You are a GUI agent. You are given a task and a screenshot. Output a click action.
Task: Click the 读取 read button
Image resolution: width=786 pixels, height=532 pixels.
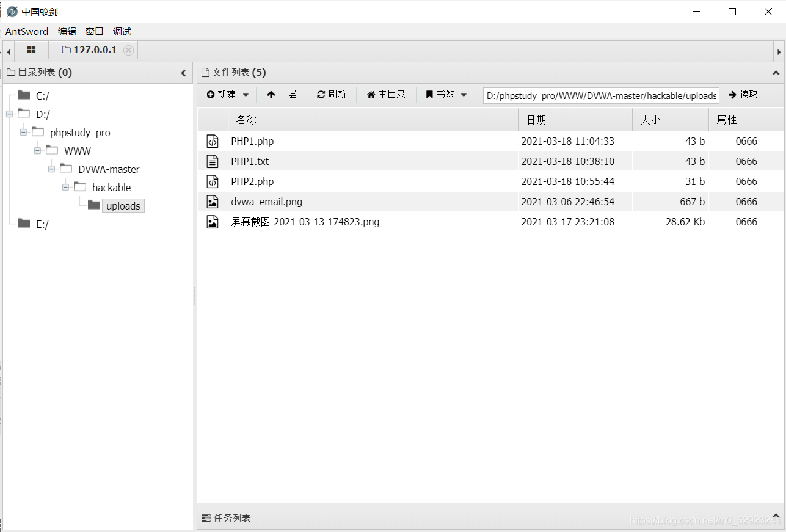tap(743, 95)
